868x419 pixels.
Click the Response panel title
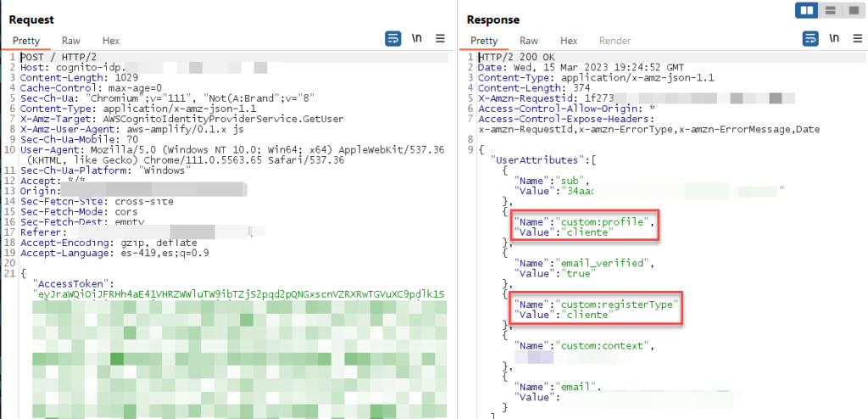coord(493,20)
